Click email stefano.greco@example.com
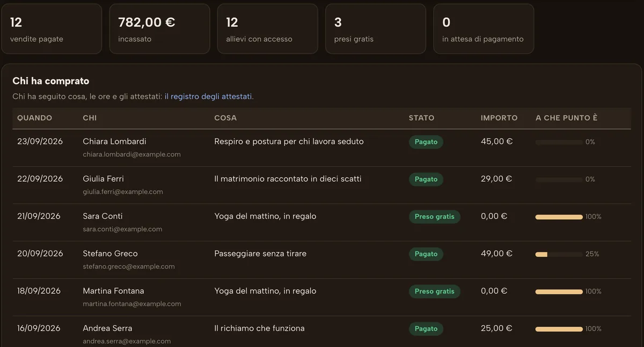Image resolution: width=644 pixels, height=347 pixels. tap(129, 267)
